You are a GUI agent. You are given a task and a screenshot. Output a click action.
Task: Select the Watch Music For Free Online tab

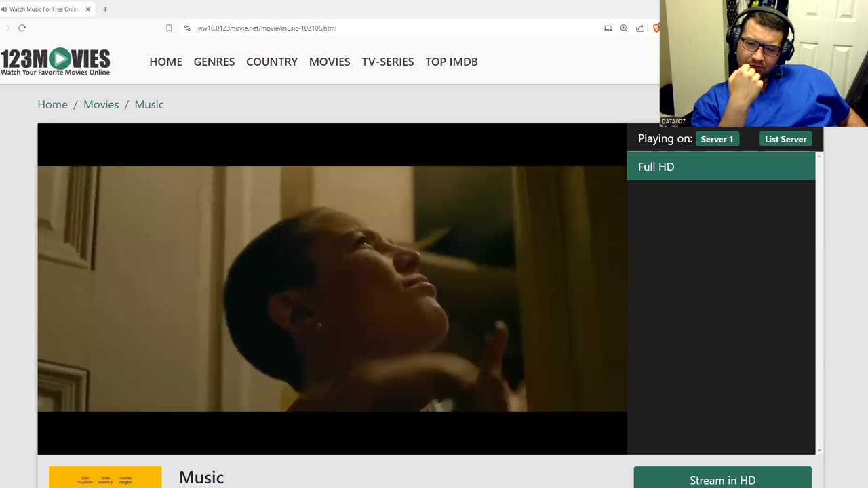[x=46, y=9]
